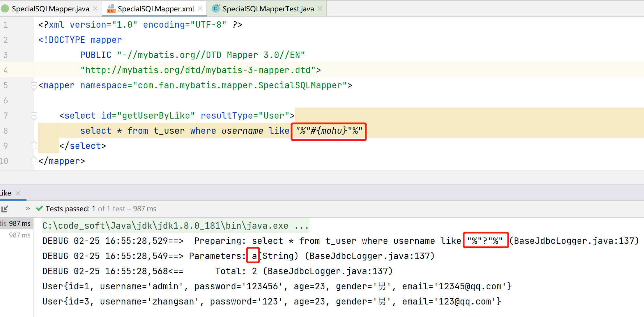Click the resultType value "User"
Screen dimensions: 644x317
(x=274, y=116)
